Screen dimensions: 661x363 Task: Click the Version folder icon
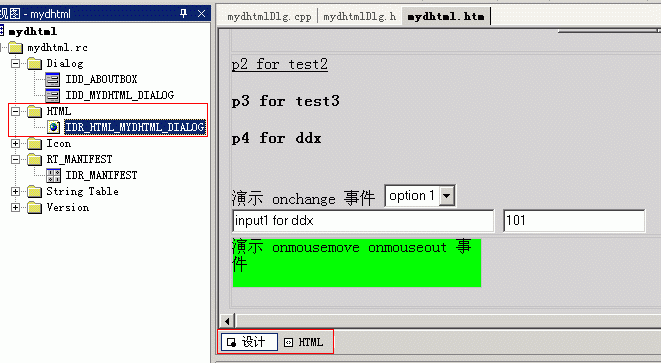pos(35,208)
